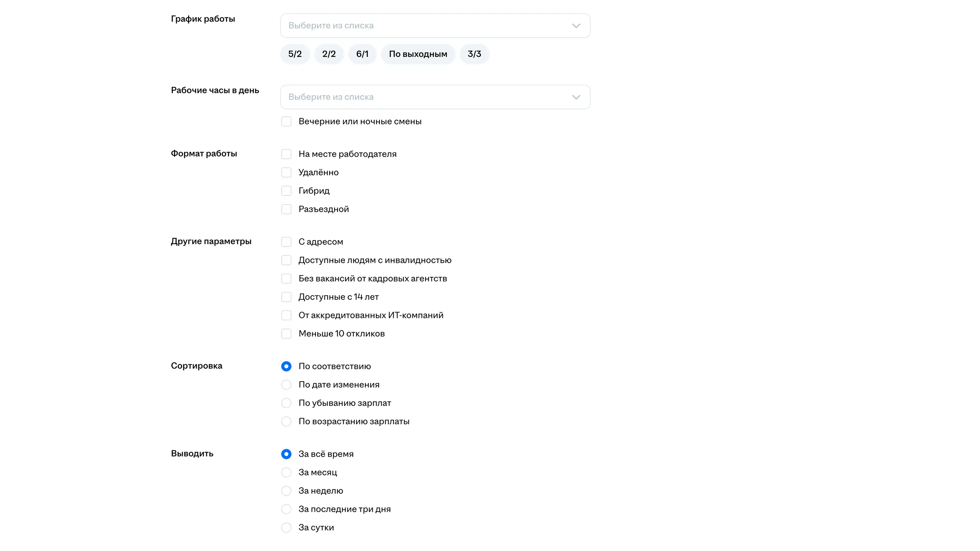
Task: Show vacancies За неделю
Action: coord(286,491)
